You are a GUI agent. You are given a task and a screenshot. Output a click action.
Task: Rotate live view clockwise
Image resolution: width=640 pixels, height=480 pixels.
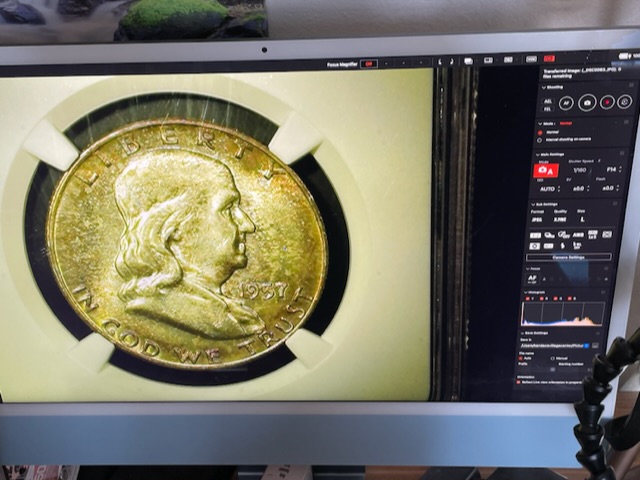tap(451, 61)
